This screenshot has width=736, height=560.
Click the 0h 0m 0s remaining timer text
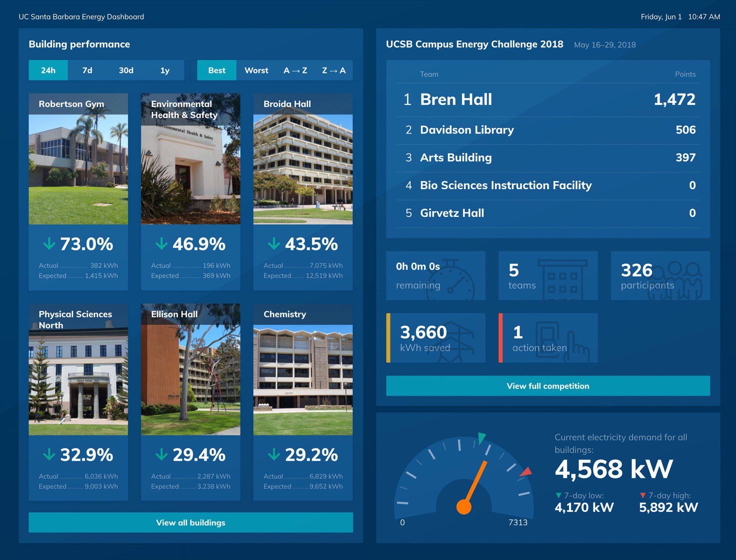click(418, 266)
